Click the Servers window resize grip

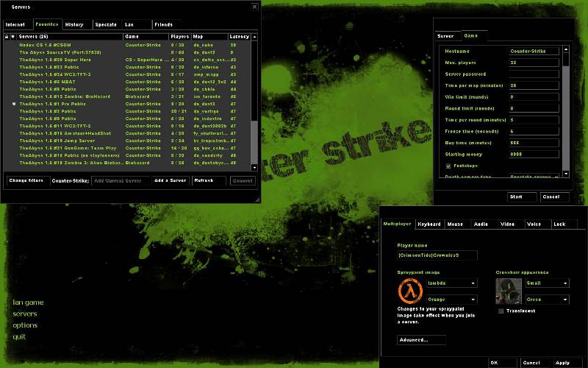257,199
